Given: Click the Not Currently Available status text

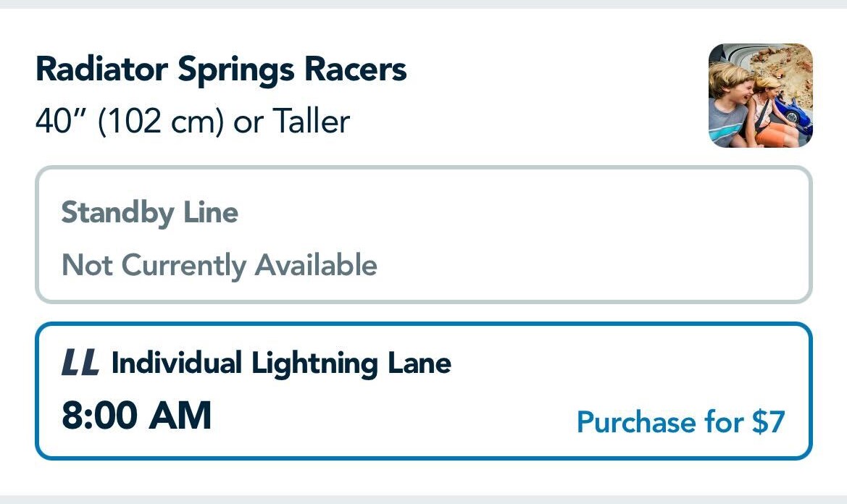Looking at the screenshot, I should tap(219, 266).
